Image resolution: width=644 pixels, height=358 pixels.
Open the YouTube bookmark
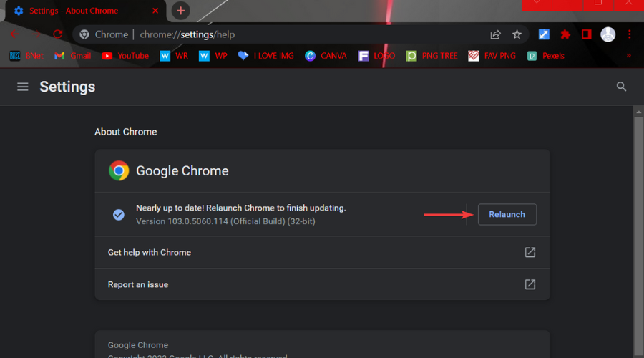tap(125, 56)
